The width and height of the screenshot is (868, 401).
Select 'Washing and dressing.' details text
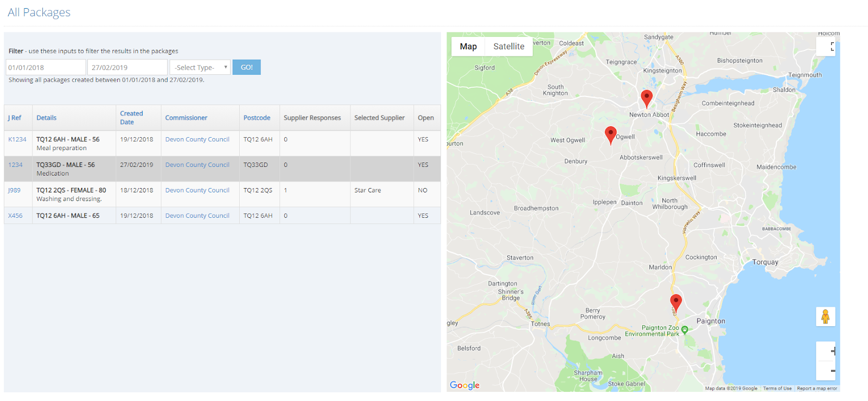point(69,199)
